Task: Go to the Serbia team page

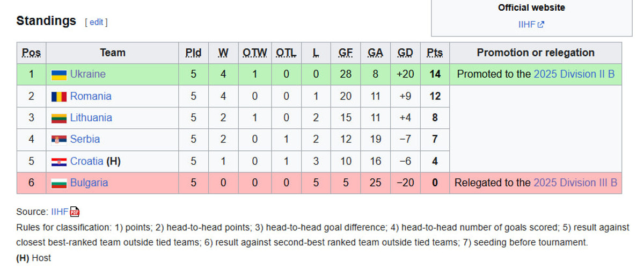Action: [85, 139]
